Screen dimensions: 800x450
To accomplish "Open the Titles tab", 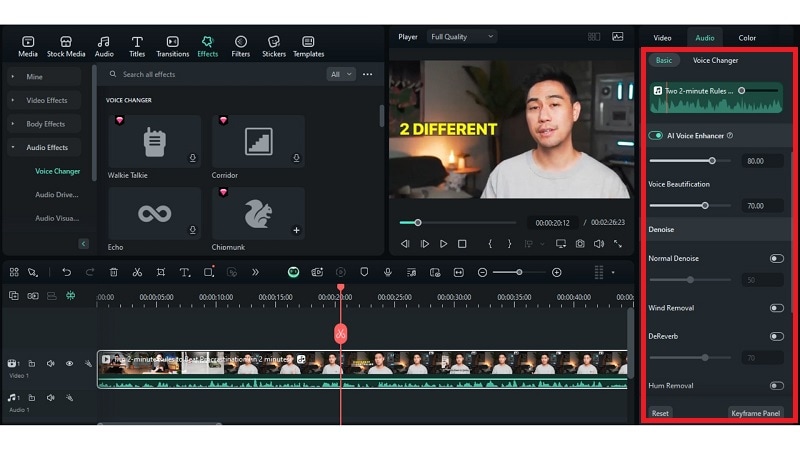I will (137, 46).
